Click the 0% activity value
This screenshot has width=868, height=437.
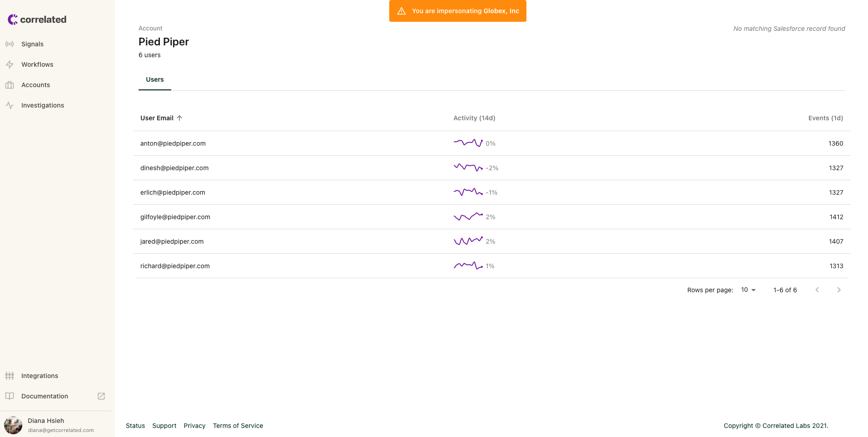(x=491, y=143)
